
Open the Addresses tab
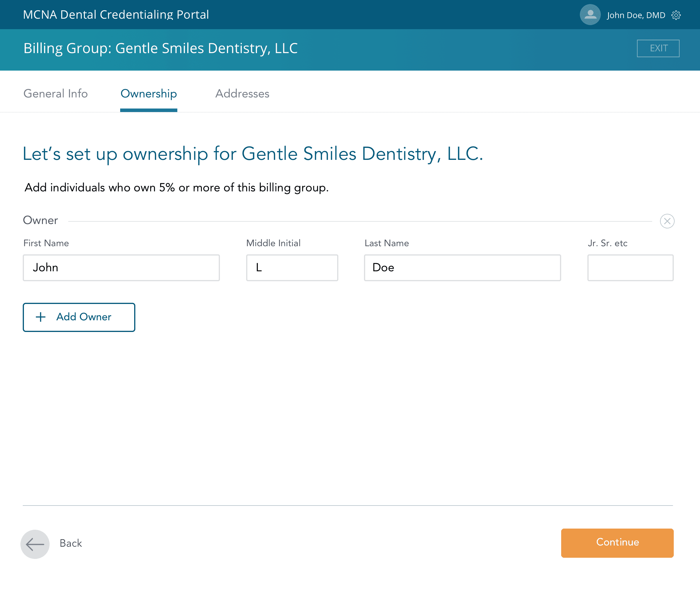point(242,94)
